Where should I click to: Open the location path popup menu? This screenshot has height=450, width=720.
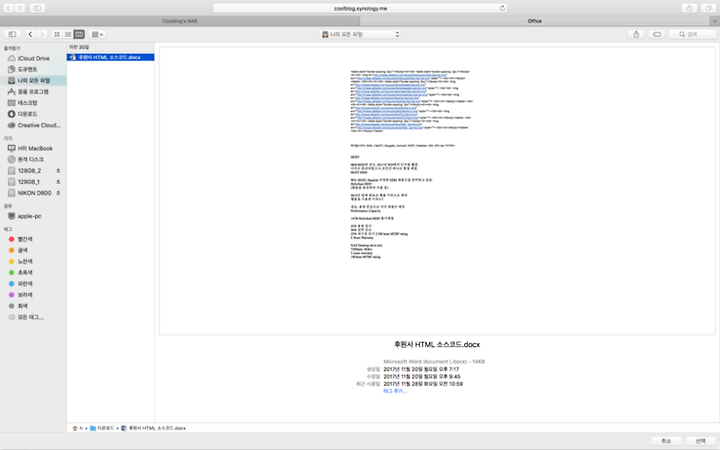click(360, 34)
